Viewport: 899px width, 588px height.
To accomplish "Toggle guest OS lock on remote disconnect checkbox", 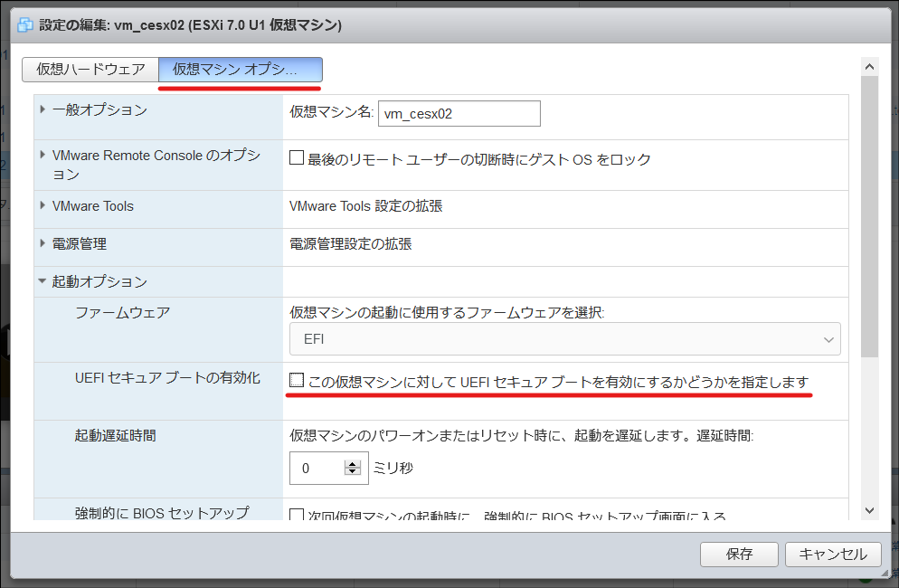I will [297, 157].
